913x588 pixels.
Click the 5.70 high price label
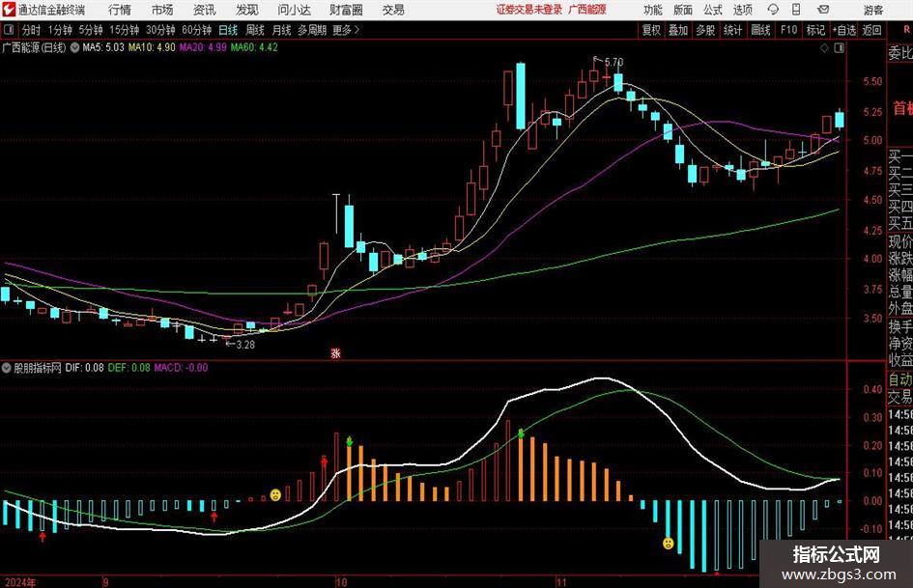click(x=613, y=62)
